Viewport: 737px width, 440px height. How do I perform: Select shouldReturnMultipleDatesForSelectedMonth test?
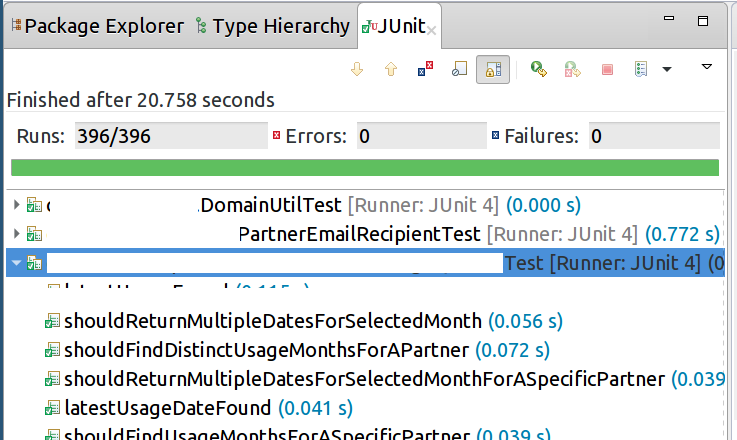pos(273,322)
